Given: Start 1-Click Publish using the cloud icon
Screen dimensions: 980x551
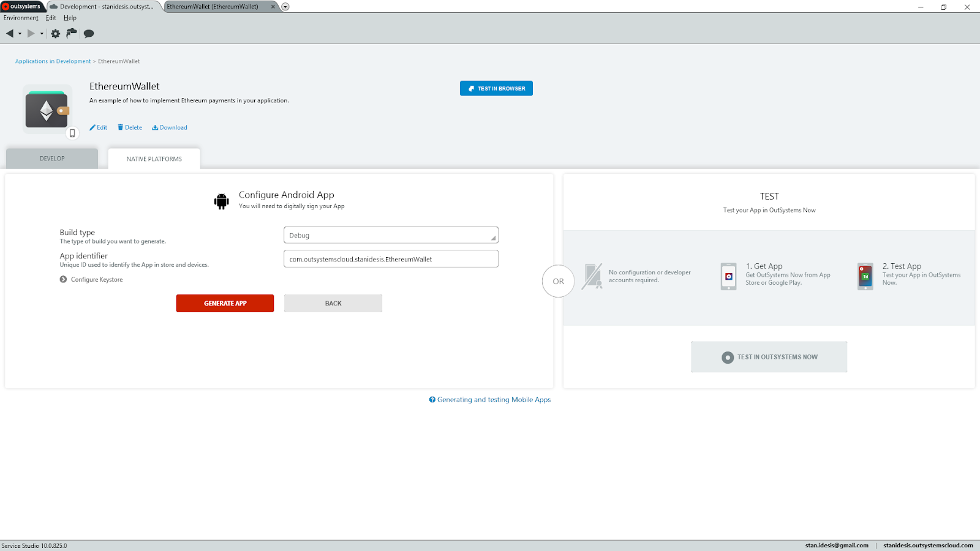Looking at the screenshot, I should tap(71, 33).
